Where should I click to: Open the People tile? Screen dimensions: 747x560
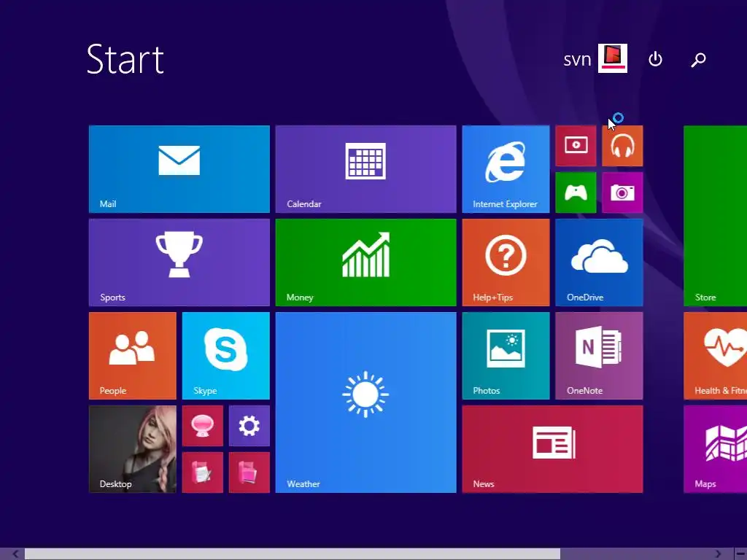(133, 356)
